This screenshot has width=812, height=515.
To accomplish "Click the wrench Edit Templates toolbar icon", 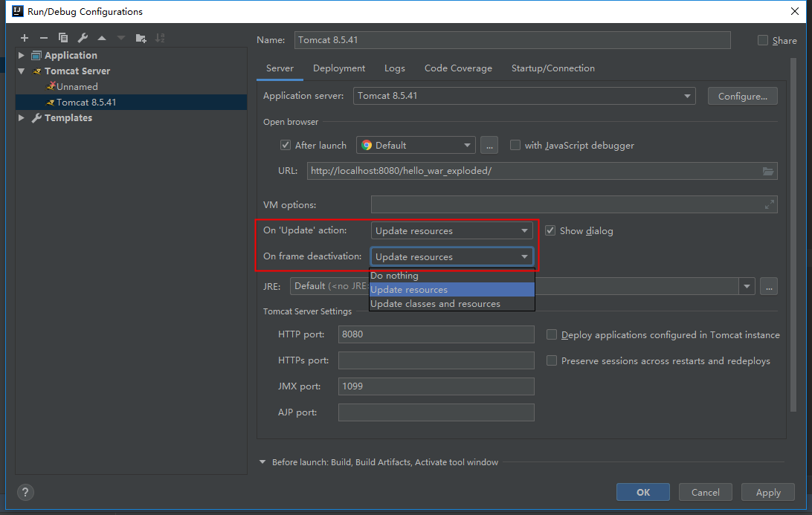I will 83,38.
